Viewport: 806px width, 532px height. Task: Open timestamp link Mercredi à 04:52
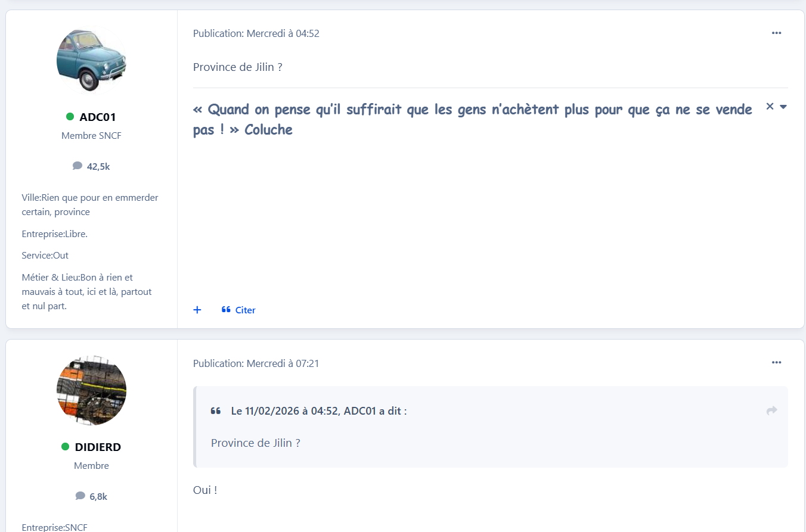(x=283, y=33)
